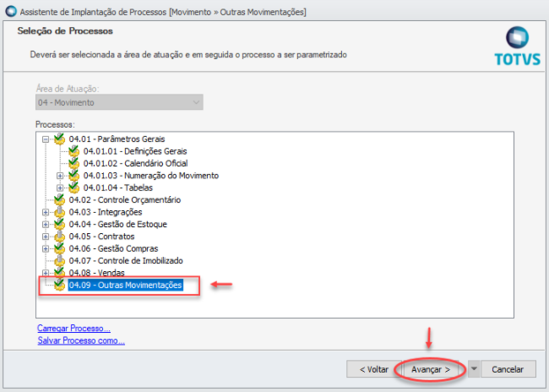Viewport: 549px width, 392px height.
Task: Click the gear icon beside 04.02 Controle Orçamentário
Action: pyautogui.click(x=59, y=199)
